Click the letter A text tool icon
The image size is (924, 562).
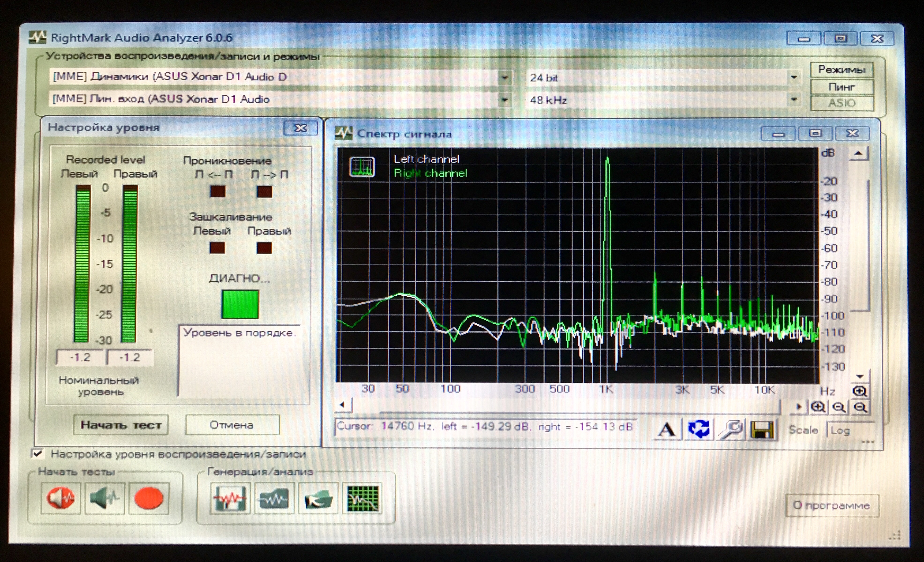667,430
